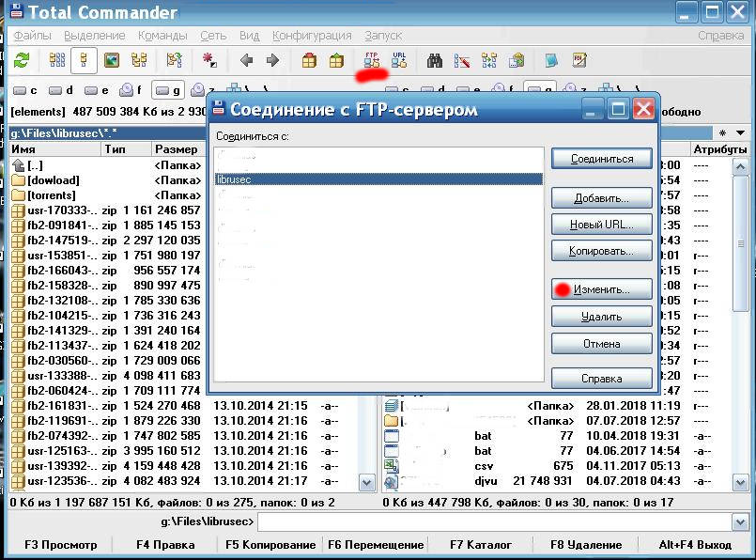Select drive g in left panel

(x=167, y=90)
